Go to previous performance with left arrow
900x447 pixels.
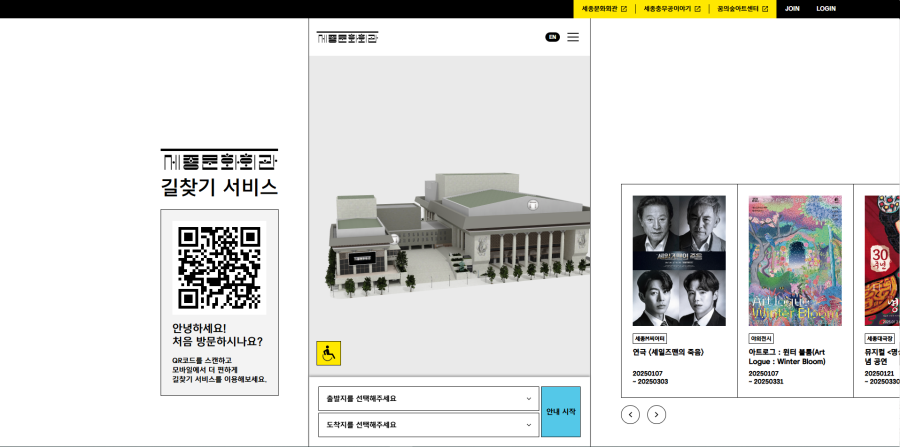(630, 414)
